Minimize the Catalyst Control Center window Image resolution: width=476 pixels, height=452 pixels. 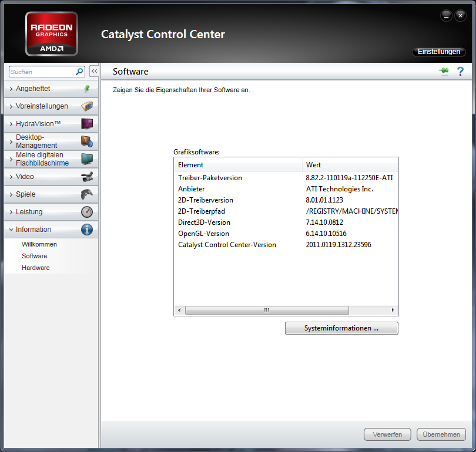pos(446,15)
